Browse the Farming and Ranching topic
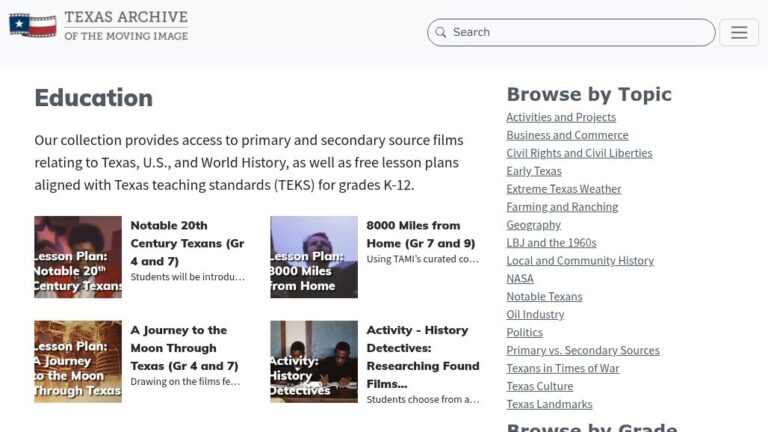This screenshot has width=768, height=432. coord(562,207)
